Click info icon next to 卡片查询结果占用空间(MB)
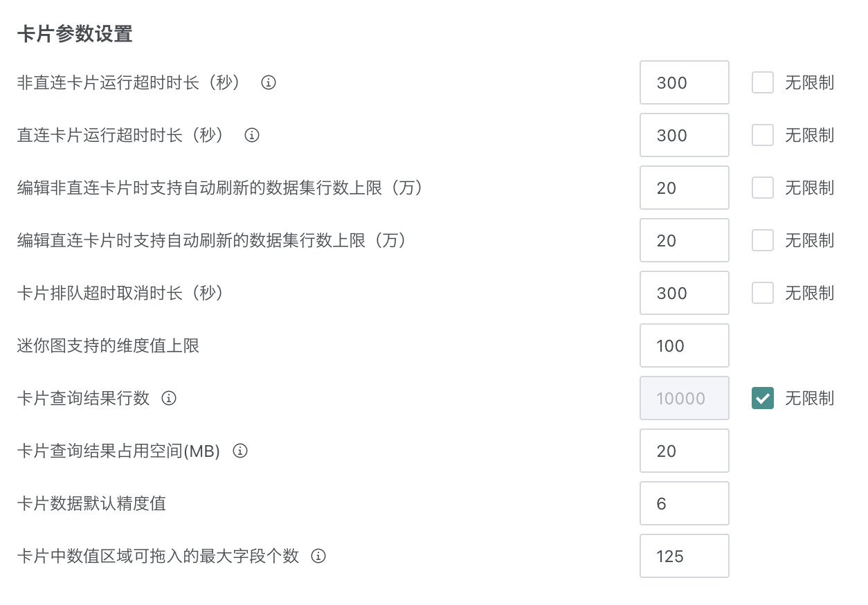The image size is (868, 605). pyautogui.click(x=240, y=451)
